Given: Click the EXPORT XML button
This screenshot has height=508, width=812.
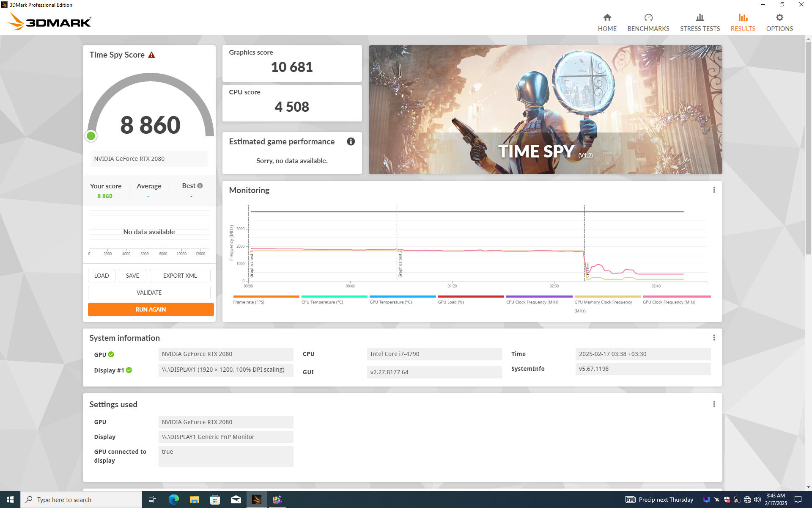Looking at the screenshot, I should (x=180, y=276).
